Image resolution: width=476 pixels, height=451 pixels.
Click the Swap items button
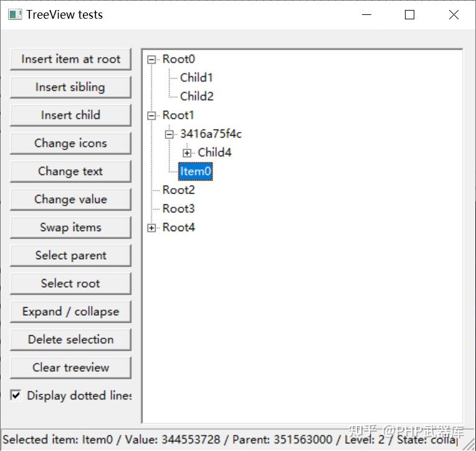(x=71, y=227)
